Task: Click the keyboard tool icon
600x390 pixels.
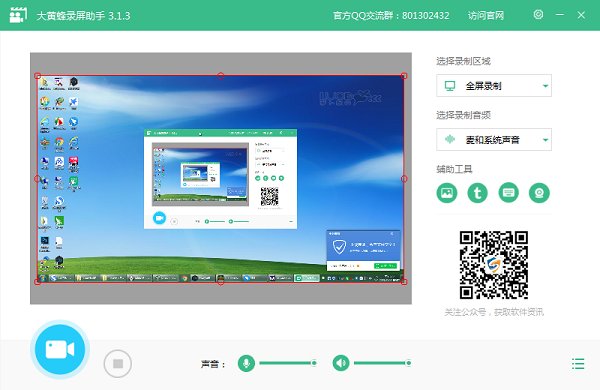Action: pyautogui.click(x=509, y=193)
